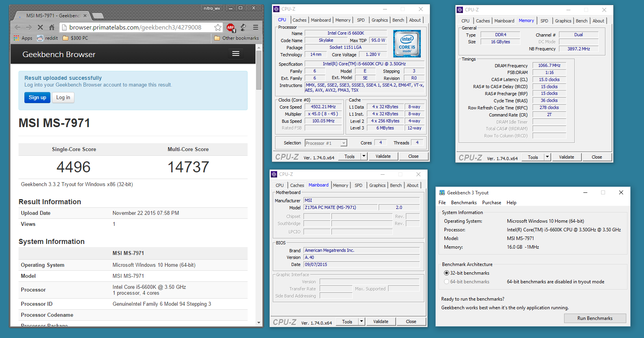Image resolution: width=644 pixels, height=338 pixels.
Task: Click Validate in the CPU-Z CPU window
Action: pyautogui.click(x=383, y=156)
